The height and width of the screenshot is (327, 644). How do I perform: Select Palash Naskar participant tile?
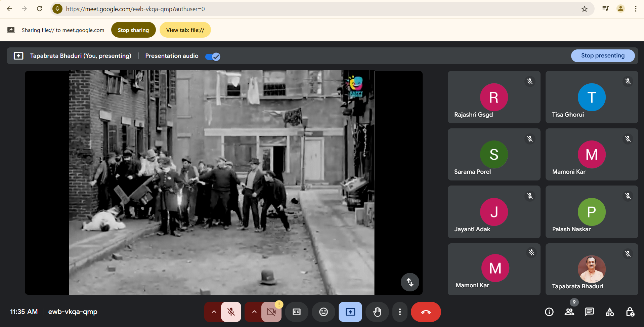(592, 212)
